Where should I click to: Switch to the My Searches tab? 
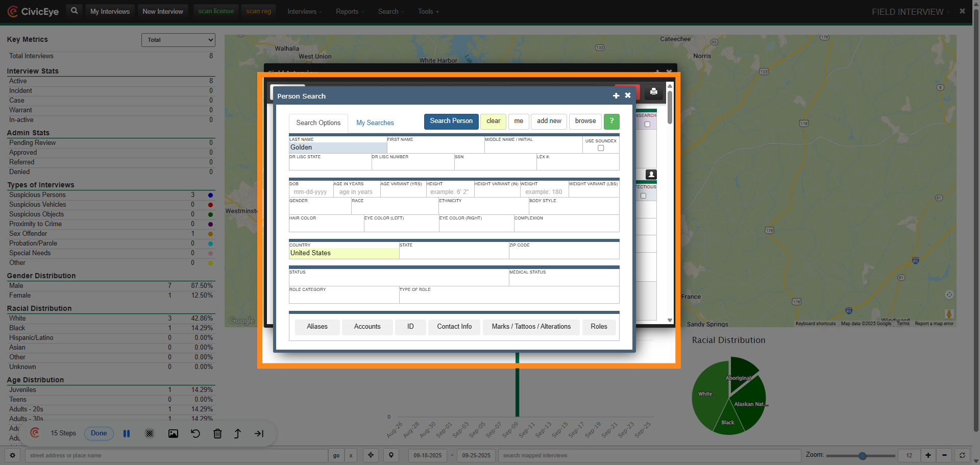tap(375, 123)
